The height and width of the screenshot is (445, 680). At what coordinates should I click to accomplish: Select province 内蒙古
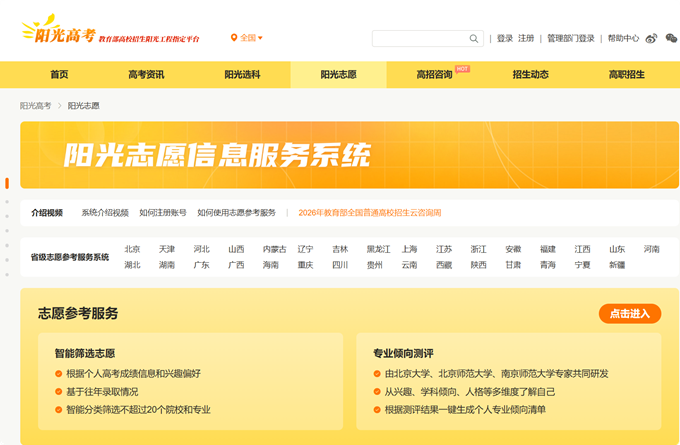(x=275, y=249)
